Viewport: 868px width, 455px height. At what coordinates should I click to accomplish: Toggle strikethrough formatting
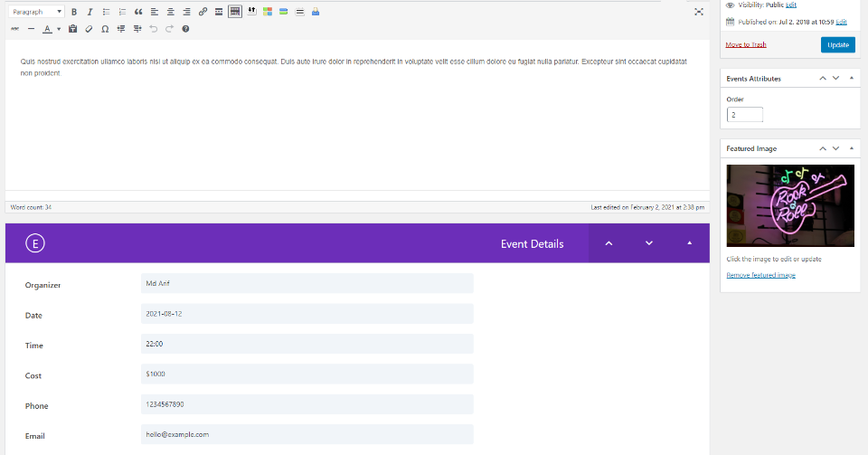[x=14, y=29]
